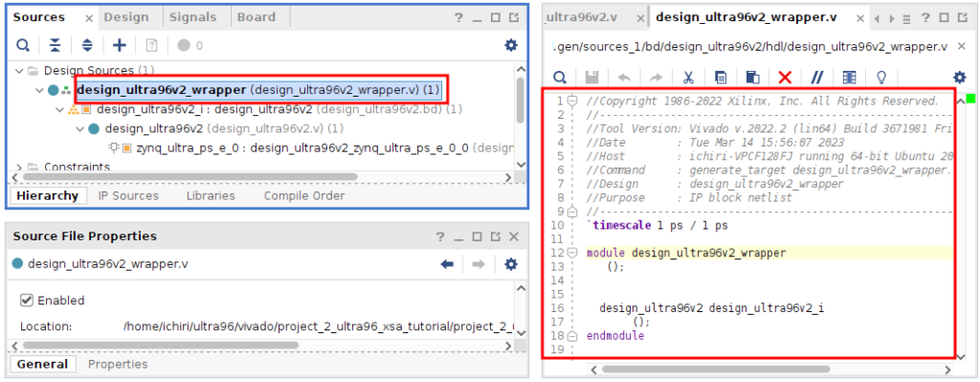Expand the Constraints node
Image resolution: width=980 pixels, height=382 pixels.
click(x=19, y=167)
